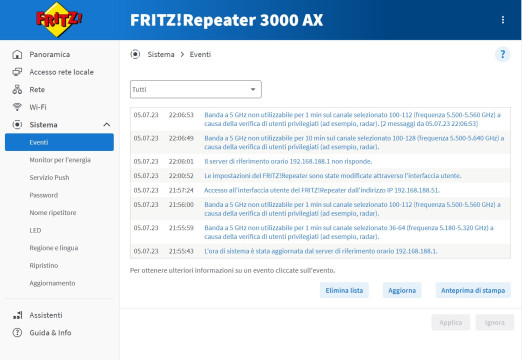Click the Accesso rete locale icon
522x360 pixels.
pos(17,72)
